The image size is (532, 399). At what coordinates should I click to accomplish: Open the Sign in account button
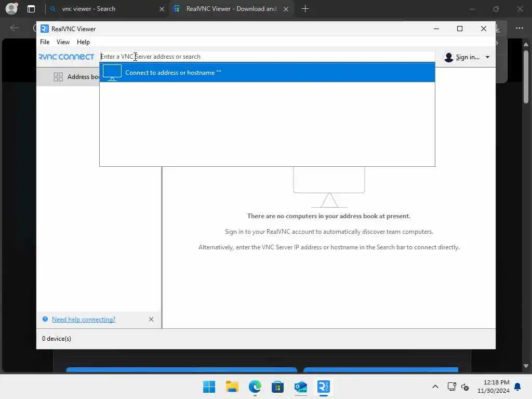[x=467, y=57]
